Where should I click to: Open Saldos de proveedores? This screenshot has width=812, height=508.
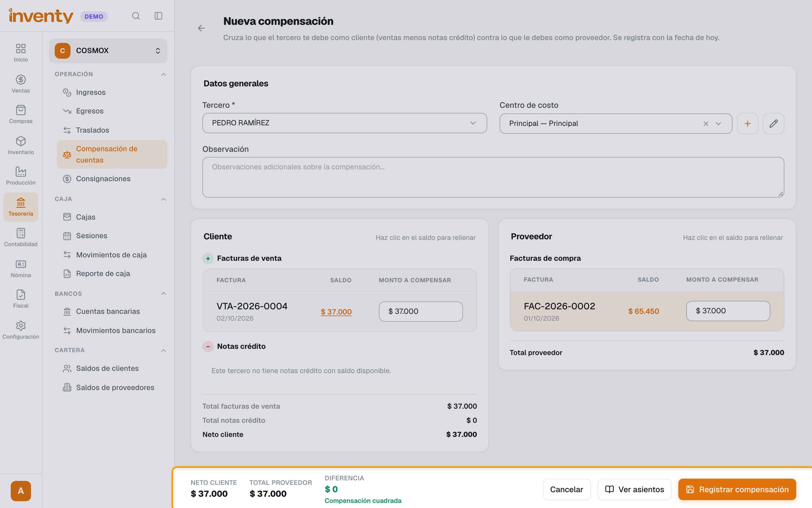[112, 387]
